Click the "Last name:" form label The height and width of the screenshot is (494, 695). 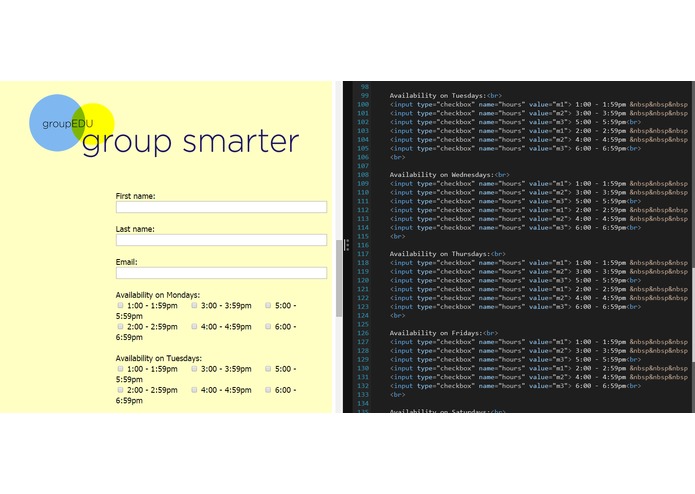pos(135,229)
